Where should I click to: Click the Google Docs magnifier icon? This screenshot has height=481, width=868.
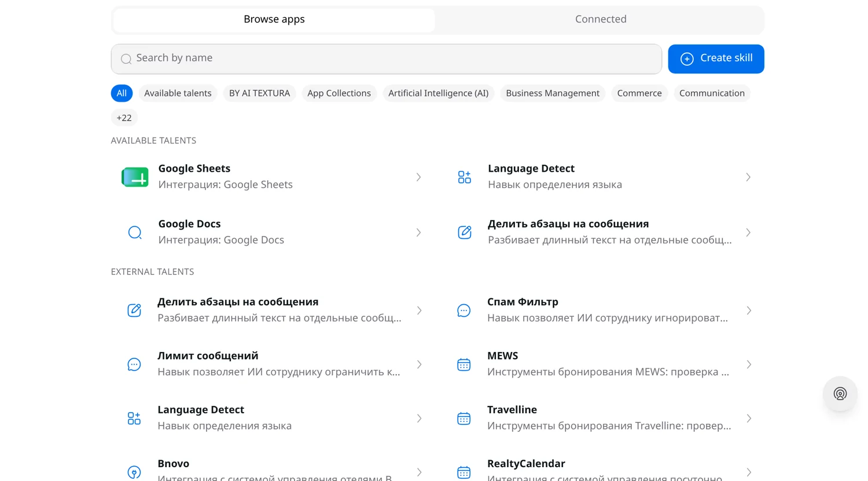coord(135,232)
